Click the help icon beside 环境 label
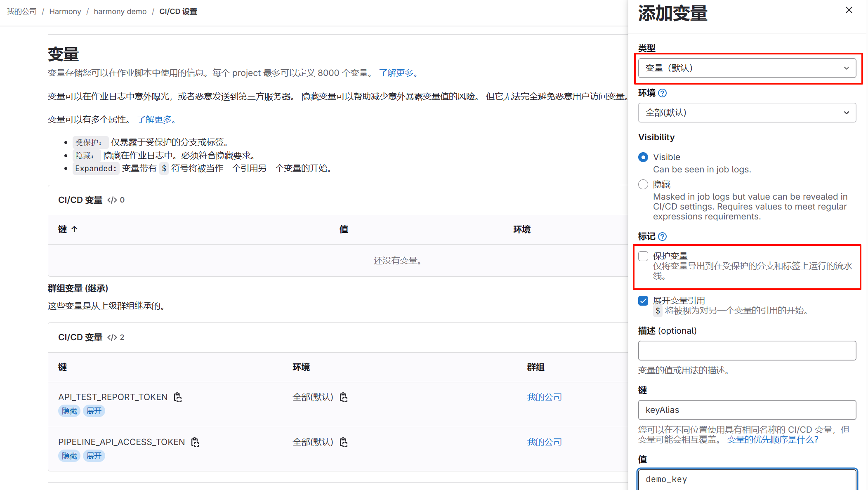The image size is (868, 490). (662, 93)
